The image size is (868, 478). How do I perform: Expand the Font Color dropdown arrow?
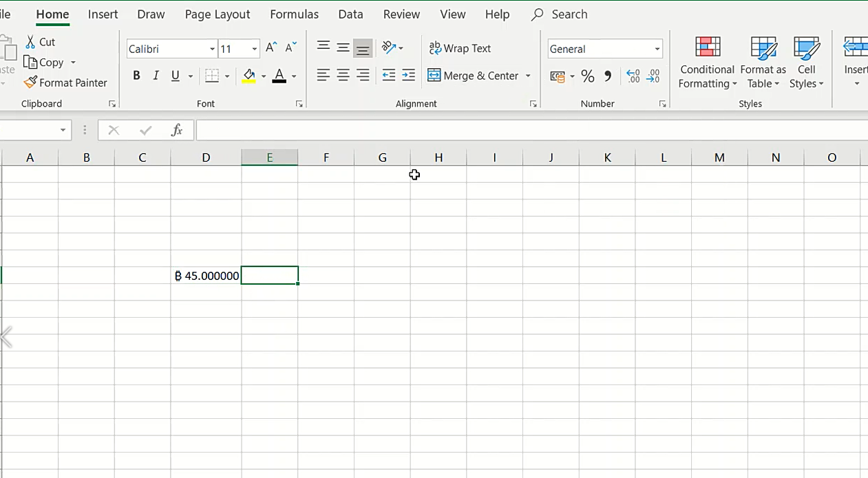click(294, 76)
